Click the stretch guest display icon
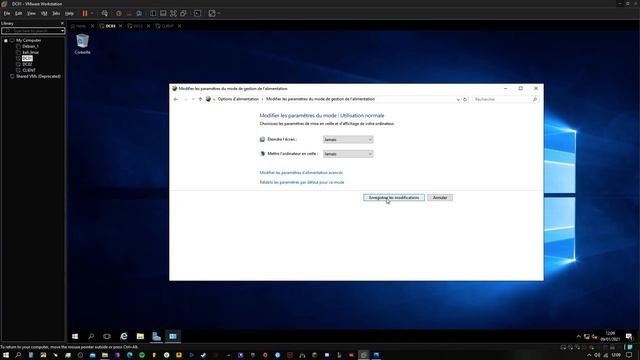Screen dimensions: 640x360 (x=212, y=13)
